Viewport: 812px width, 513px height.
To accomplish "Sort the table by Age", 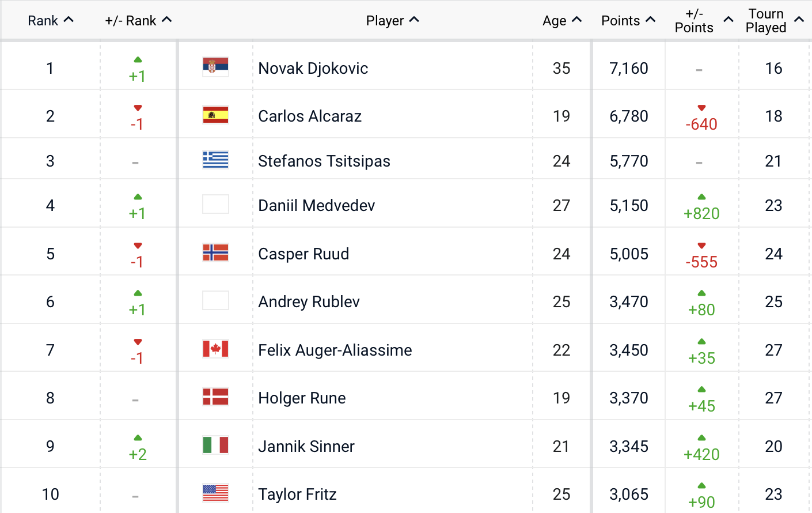I will click(x=561, y=21).
